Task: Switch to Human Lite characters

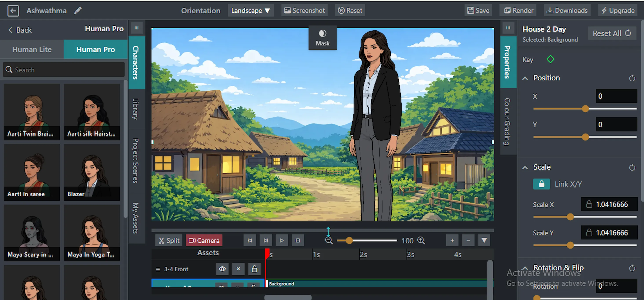Action: pyautogui.click(x=32, y=49)
